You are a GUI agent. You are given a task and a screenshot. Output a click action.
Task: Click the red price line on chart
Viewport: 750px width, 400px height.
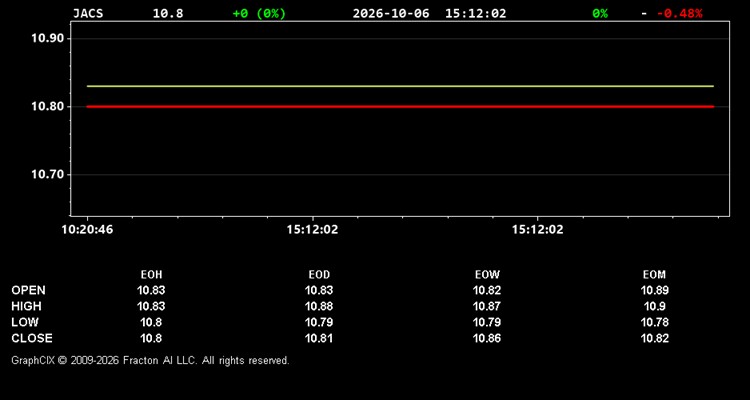point(400,106)
